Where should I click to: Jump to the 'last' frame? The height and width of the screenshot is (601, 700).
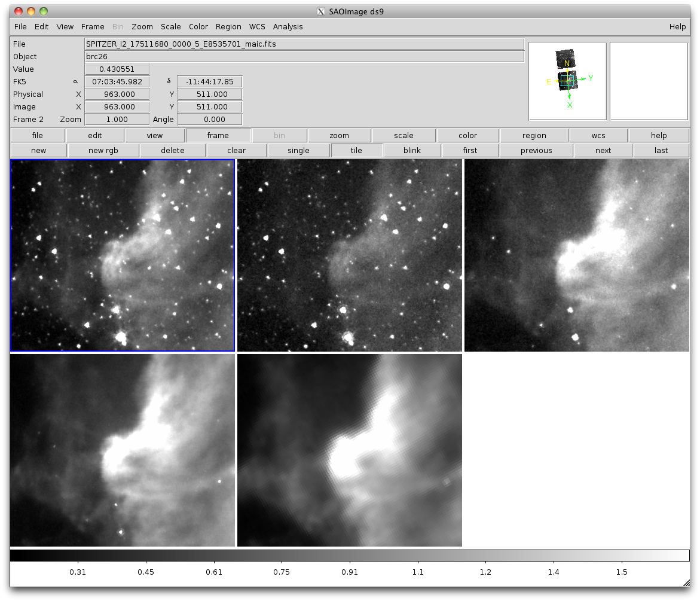click(x=661, y=151)
